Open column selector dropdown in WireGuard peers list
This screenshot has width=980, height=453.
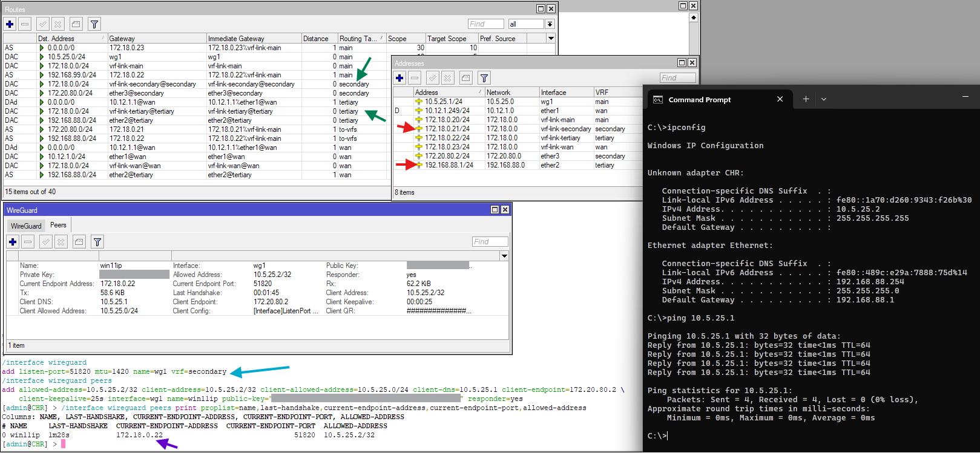504,256
